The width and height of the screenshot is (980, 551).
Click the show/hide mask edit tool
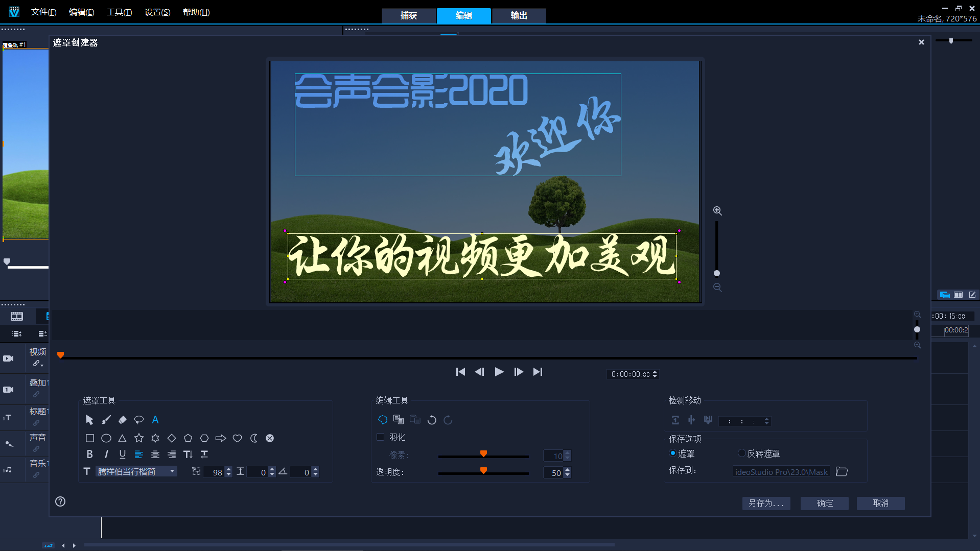tap(383, 420)
